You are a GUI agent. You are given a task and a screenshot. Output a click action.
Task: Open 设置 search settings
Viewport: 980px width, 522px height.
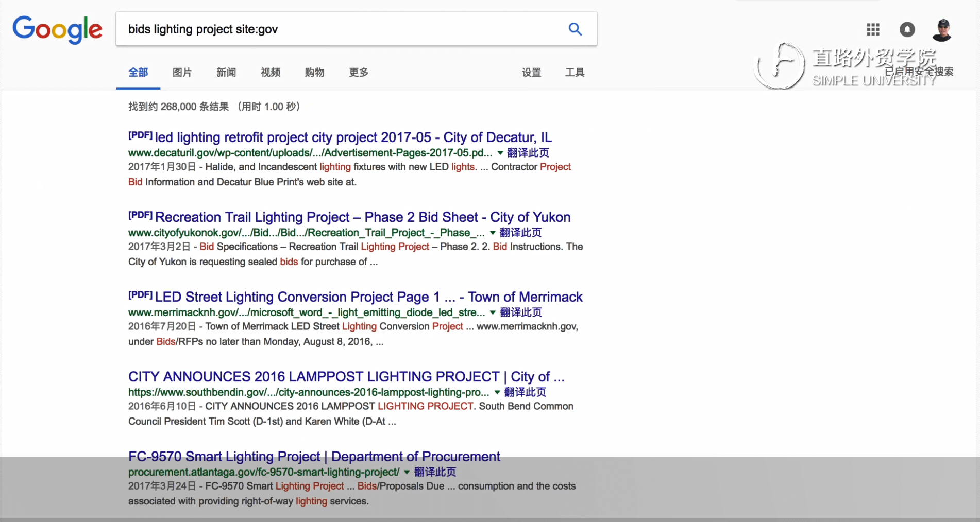(x=531, y=73)
